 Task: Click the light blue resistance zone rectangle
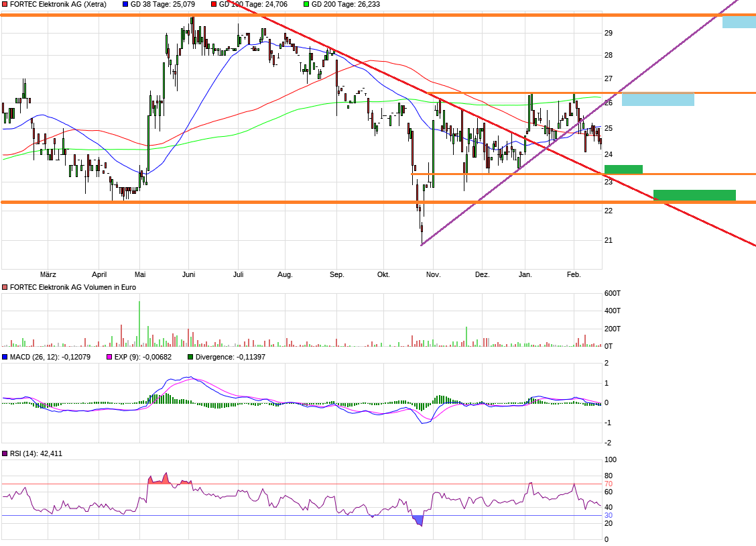pyautogui.click(x=658, y=99)
